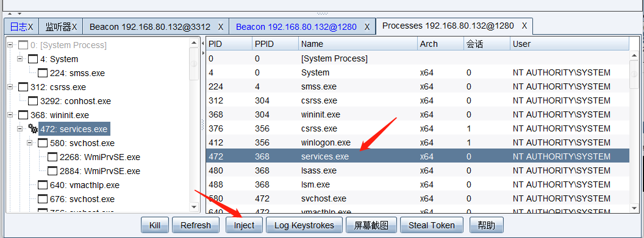This screenshot has height=238, width=644.
Task: Close the 日志 tab with its X
Action: [30, 27]
